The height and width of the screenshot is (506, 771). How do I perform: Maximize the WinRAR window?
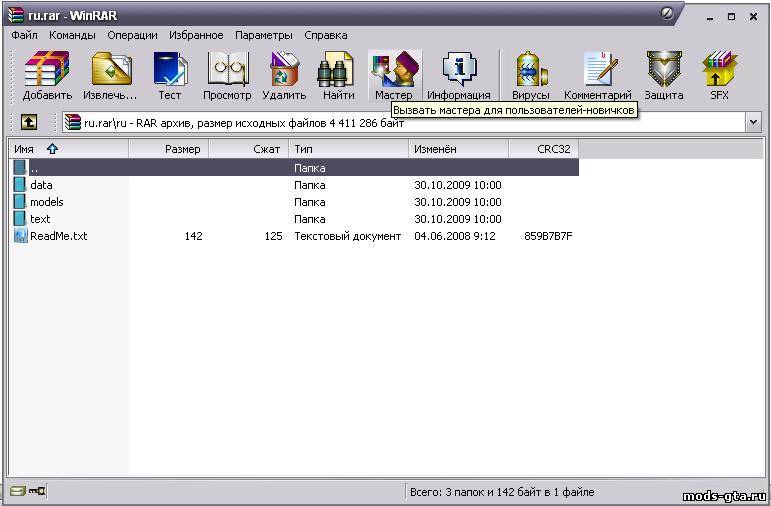click(x=732, y=17)
